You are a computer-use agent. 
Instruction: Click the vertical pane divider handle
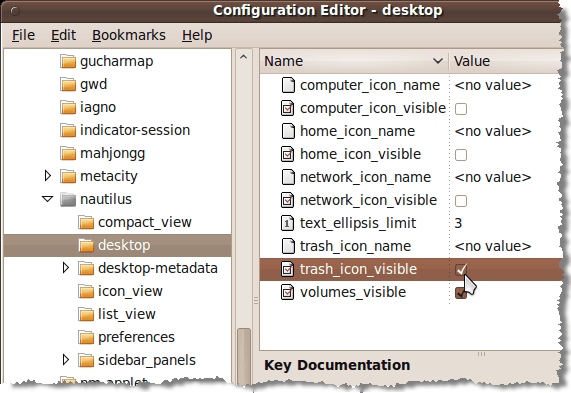(256, 300)
